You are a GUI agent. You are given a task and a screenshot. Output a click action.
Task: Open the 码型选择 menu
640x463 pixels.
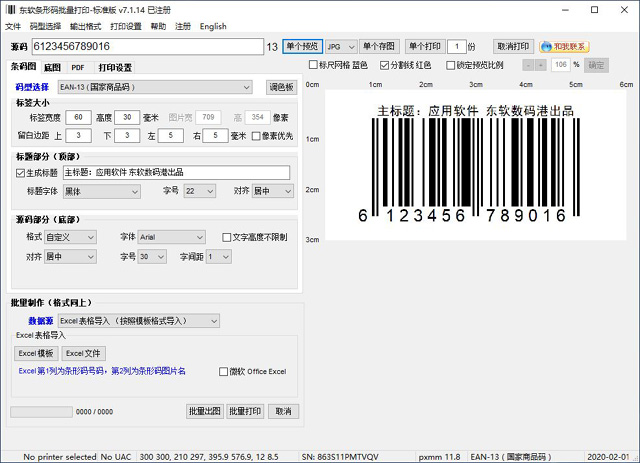(45, 27)
